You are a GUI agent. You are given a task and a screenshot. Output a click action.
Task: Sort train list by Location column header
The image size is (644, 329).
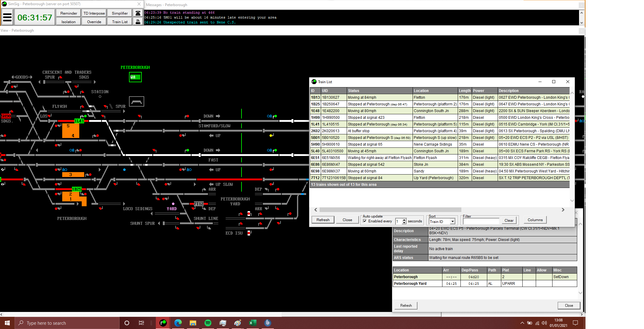(435, 91)
